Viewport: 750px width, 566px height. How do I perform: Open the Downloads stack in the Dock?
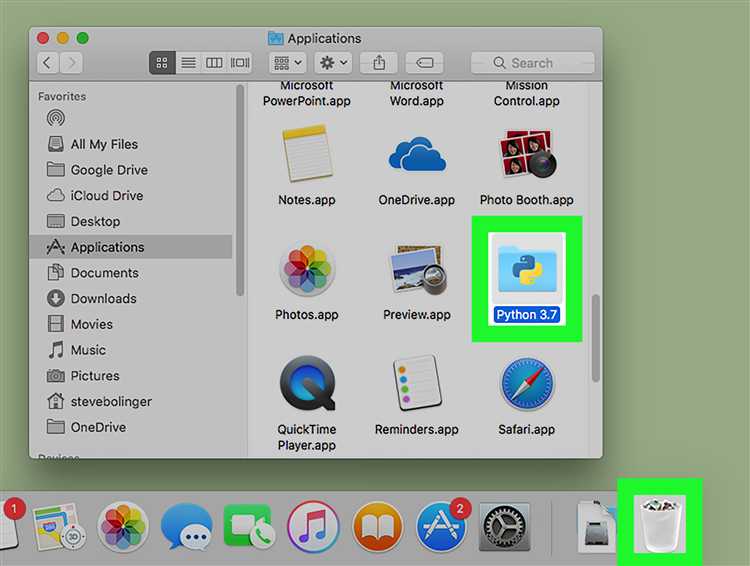[596, 526]
